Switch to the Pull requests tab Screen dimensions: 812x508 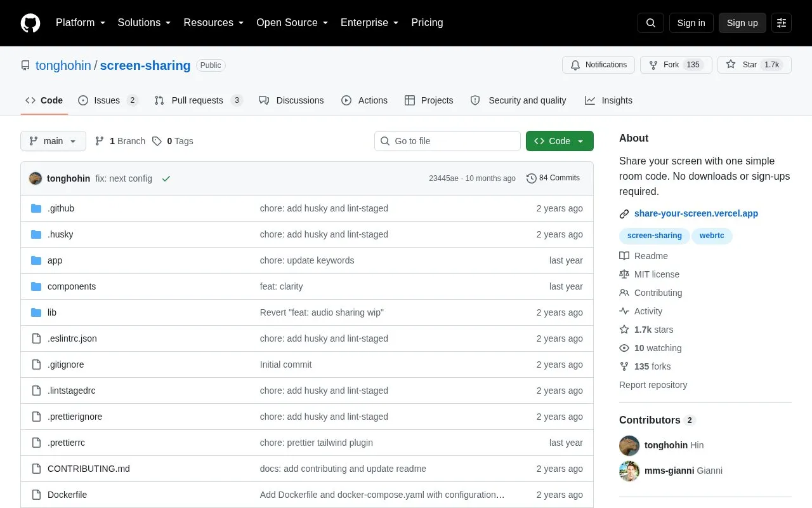pos(199,100)
